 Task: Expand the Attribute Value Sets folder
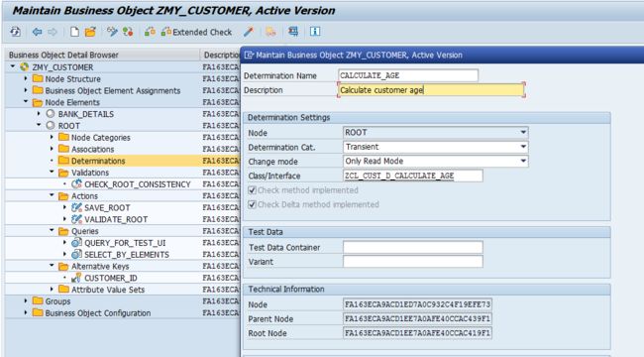pos(52,290)
